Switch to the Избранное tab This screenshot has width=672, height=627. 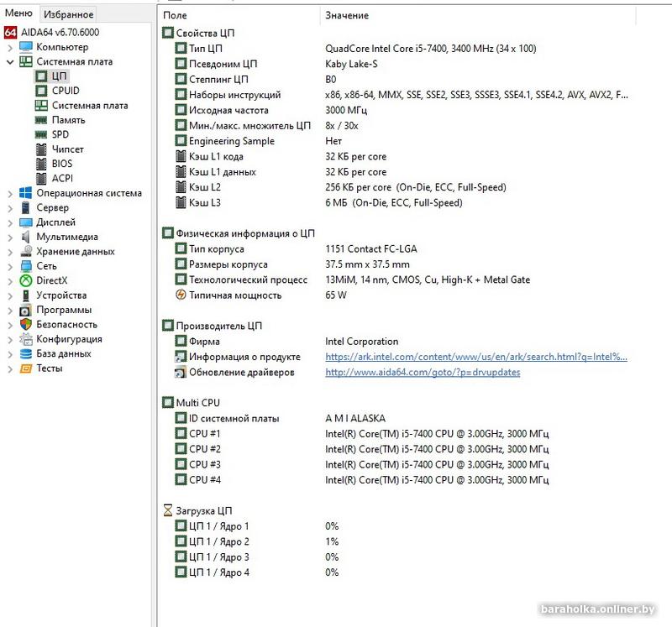68,14
